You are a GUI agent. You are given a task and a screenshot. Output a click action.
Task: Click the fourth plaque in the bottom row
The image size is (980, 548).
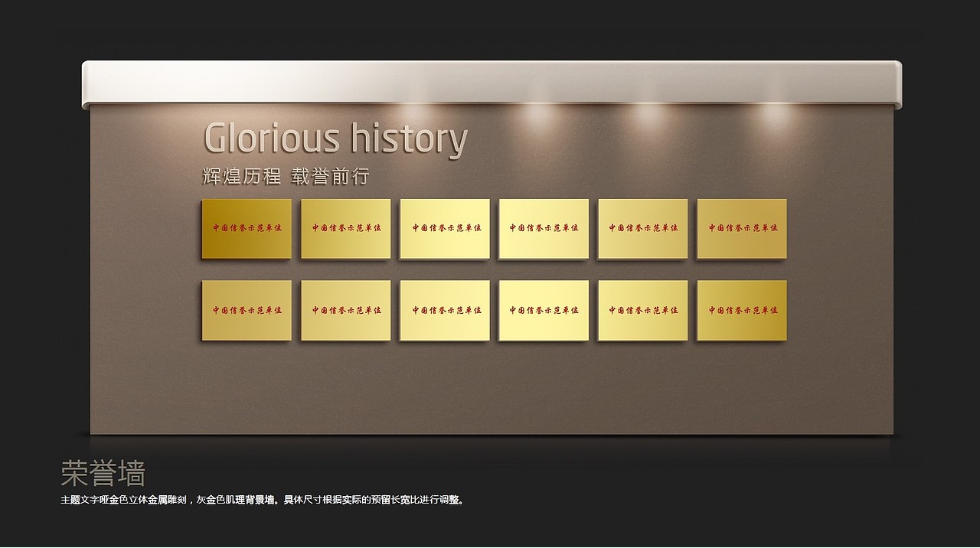[543, 310]
